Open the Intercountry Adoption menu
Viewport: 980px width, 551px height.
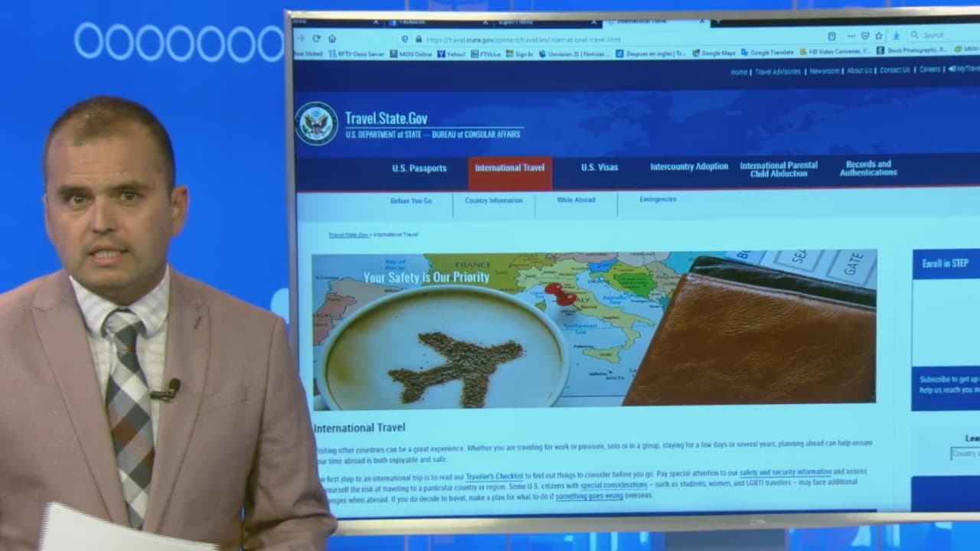689,167
